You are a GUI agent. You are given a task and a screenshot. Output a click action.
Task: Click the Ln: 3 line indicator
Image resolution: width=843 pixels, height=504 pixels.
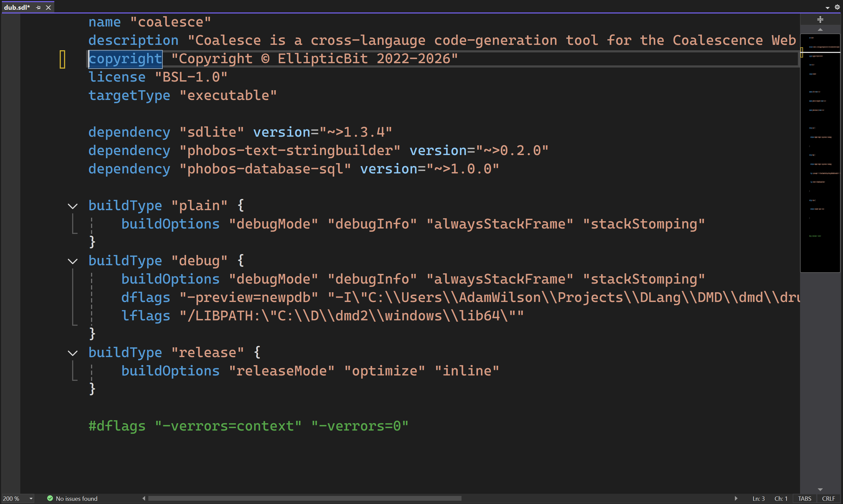click(758, 499)
